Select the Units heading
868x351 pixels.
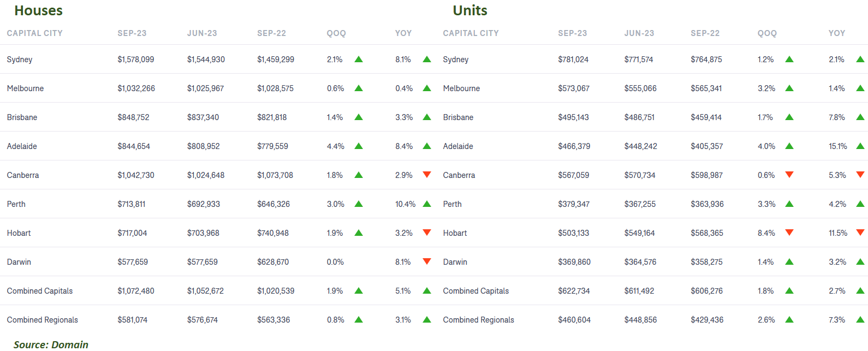(469, 10)
